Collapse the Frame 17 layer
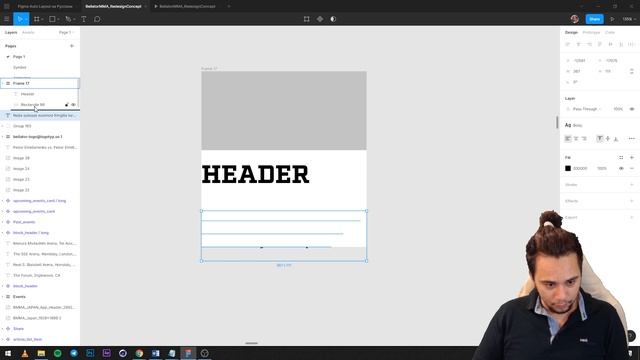Viewport: 640px width, 360px height. coord(3,83)
